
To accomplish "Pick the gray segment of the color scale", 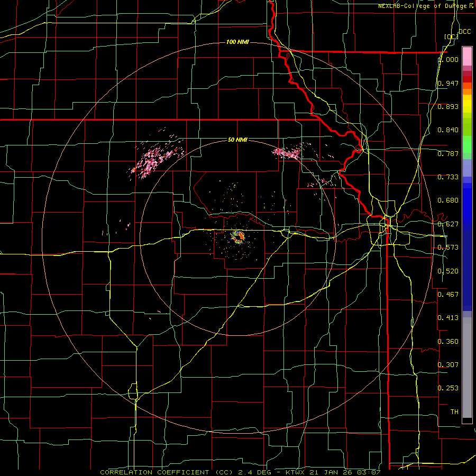I will (467, 368).
